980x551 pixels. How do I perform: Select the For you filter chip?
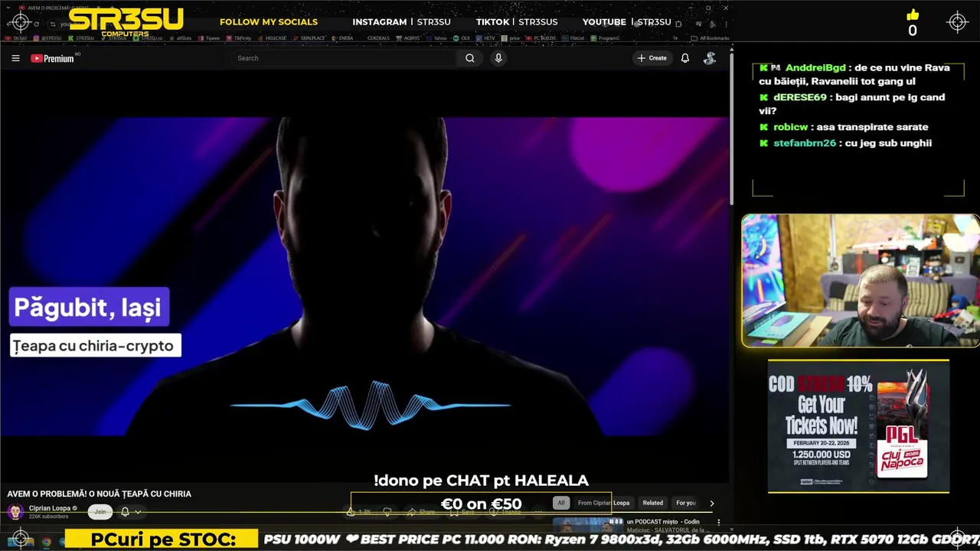tap(686, 503)
